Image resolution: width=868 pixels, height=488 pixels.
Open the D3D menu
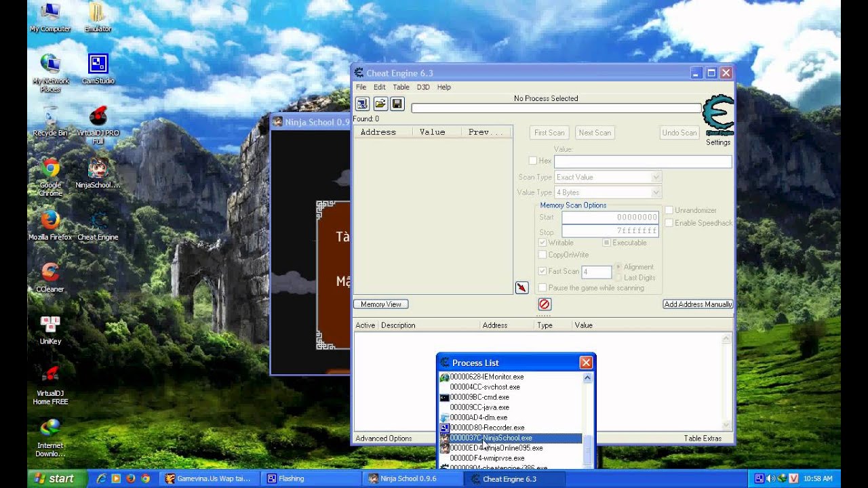pos(423,87)
